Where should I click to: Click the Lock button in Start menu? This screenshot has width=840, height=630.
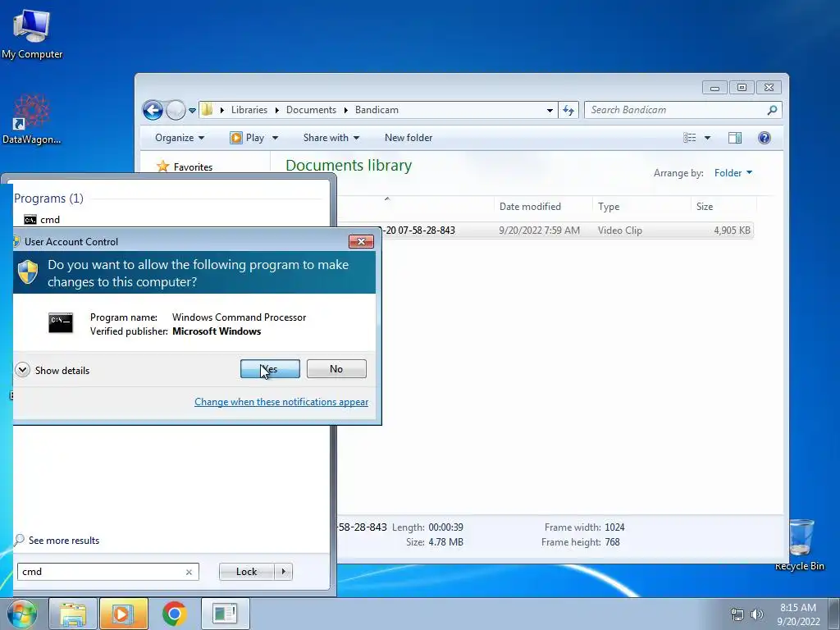tap(246, 572)
